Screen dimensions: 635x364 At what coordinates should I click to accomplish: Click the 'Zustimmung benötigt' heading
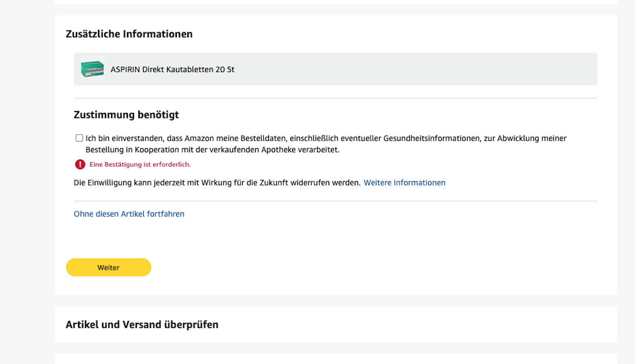pos(126,115)
